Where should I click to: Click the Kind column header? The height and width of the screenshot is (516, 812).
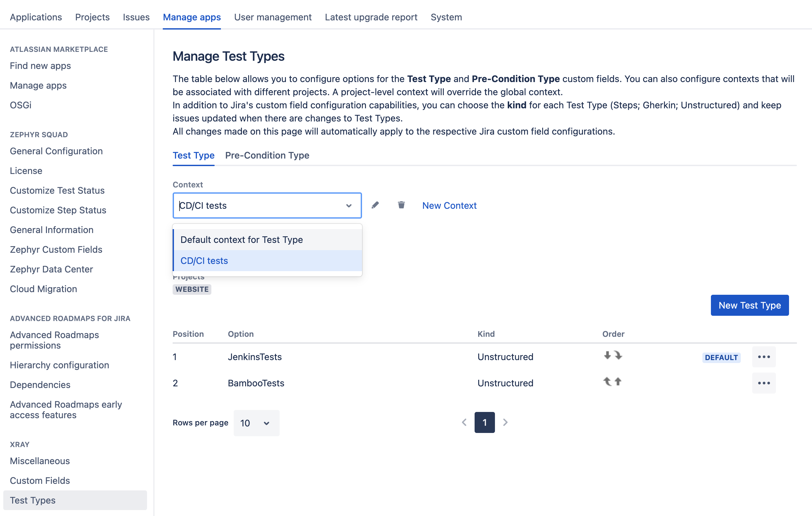pyautogui.click(x=486, y=334)
